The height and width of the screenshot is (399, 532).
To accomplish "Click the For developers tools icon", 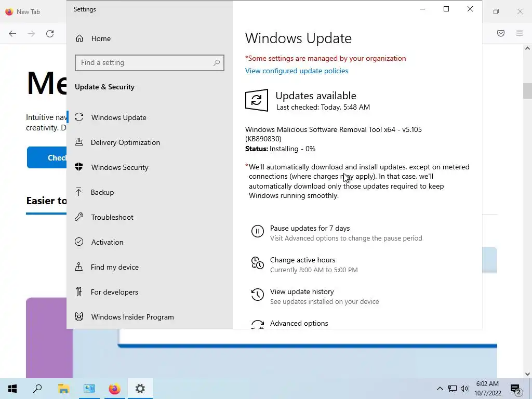I will [79, 291].
